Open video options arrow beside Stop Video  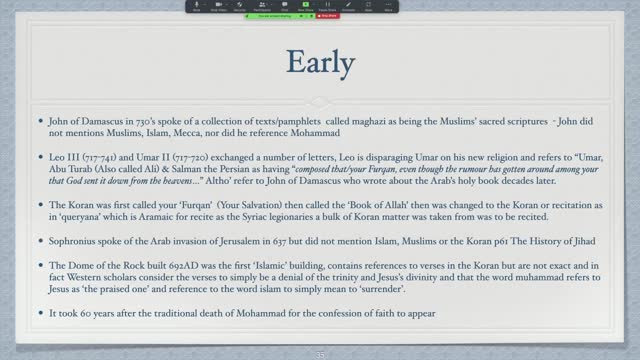227,4
